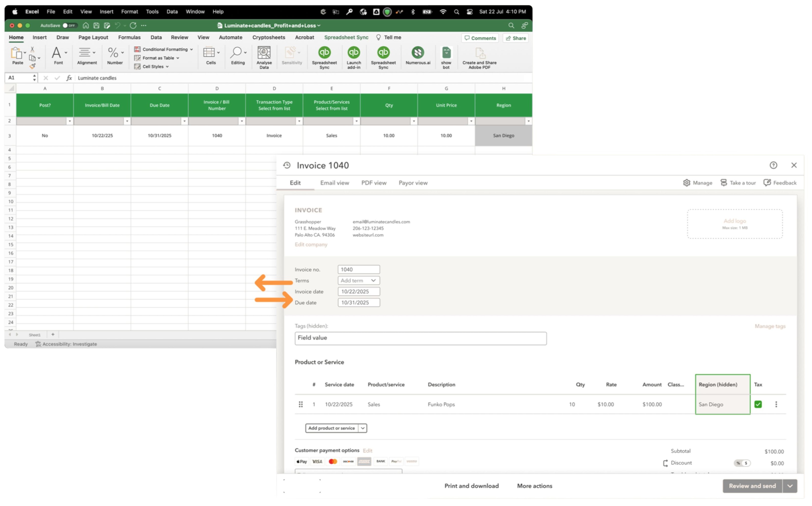Click the Paste clipboard icon
This screenshot has width=812, height=506.
click(16, 53)
